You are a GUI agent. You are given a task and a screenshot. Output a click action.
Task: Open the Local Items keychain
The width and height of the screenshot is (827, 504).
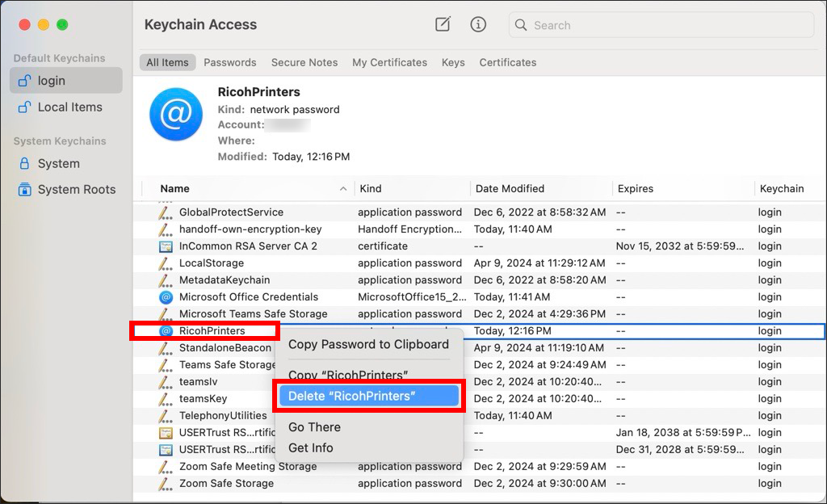click(x=69, y=107)
